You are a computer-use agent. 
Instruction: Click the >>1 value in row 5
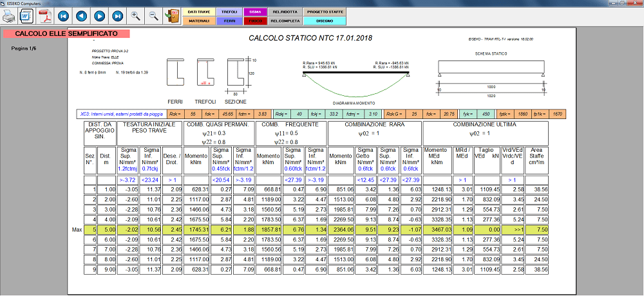[x=513, y=230]
